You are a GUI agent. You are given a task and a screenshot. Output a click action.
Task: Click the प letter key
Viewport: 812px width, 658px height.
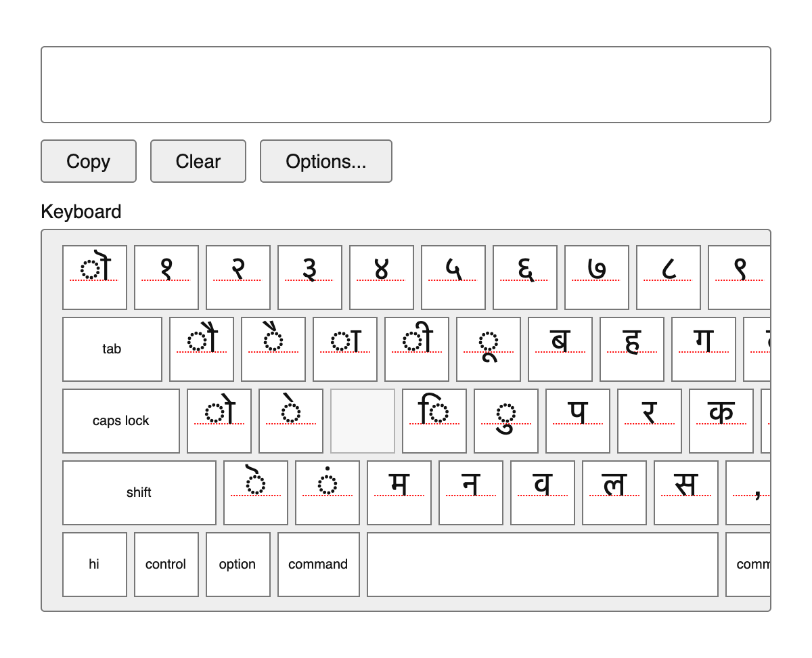click(578, 421)
